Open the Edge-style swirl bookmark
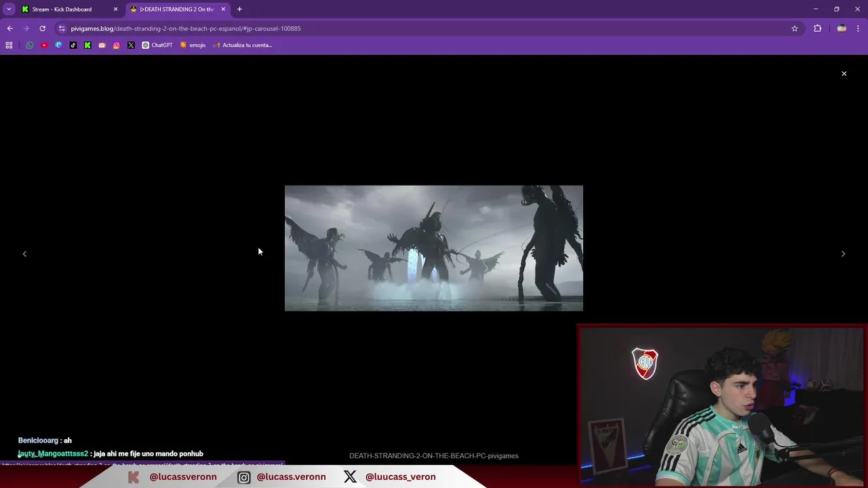The height and width of the screenshot is (488, 868). 58,45
